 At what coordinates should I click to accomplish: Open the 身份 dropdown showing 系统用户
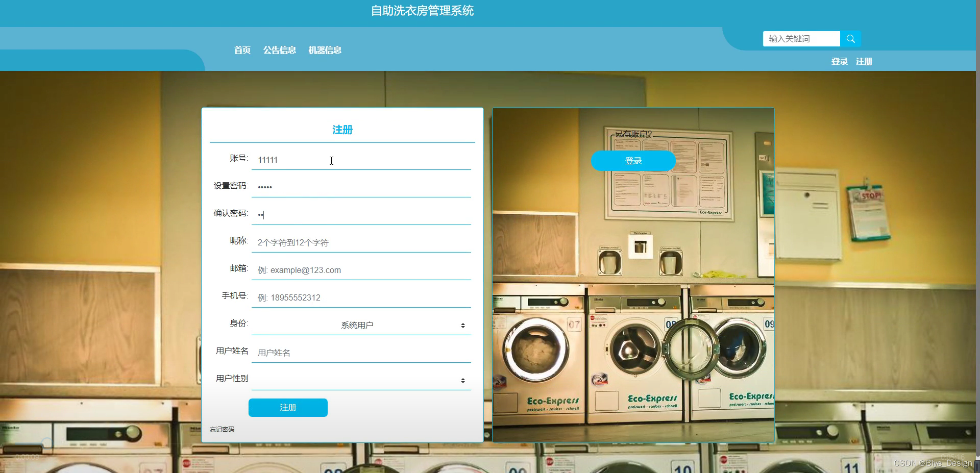[x=361, y=325]
